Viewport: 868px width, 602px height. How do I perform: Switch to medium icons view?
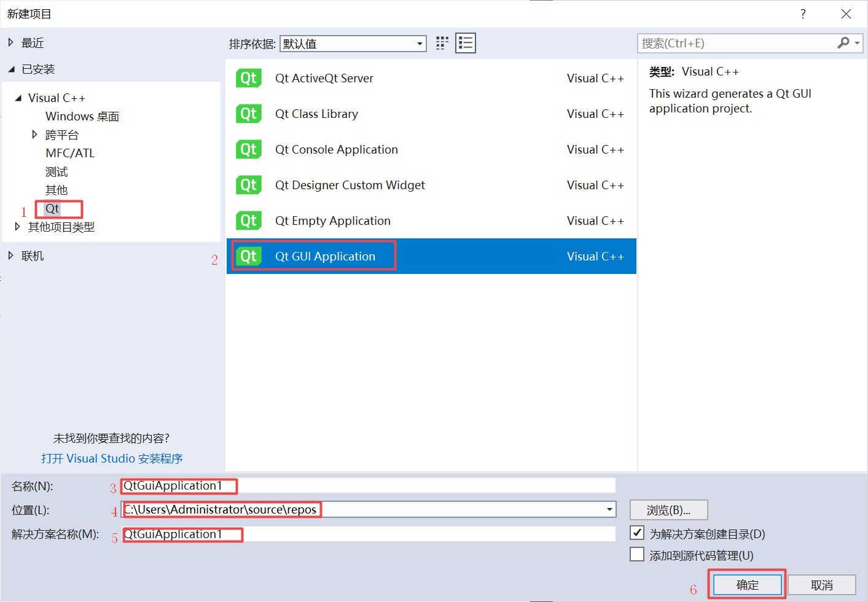442,43
